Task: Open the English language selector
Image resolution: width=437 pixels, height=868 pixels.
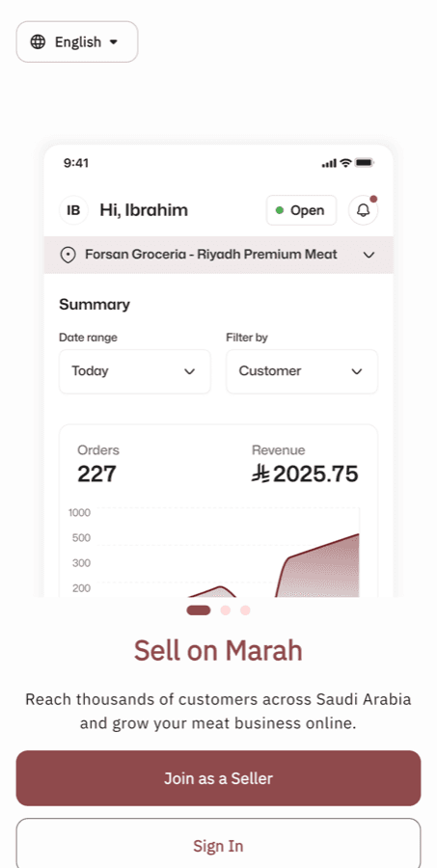Action: pyautogui.click(x=77, y=41)
